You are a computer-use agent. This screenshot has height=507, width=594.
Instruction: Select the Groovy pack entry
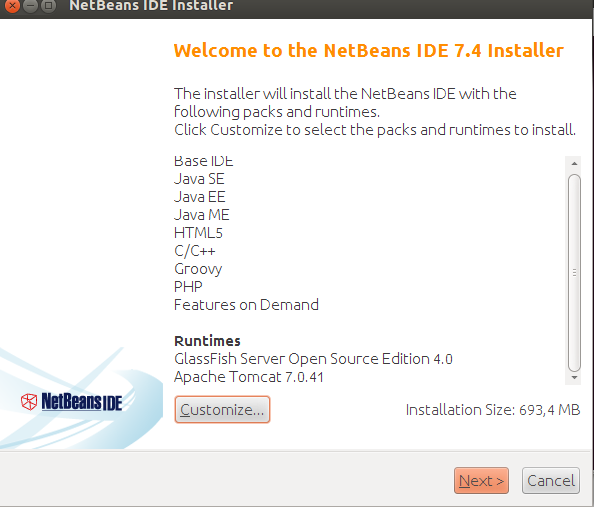[x=198, y=269]
